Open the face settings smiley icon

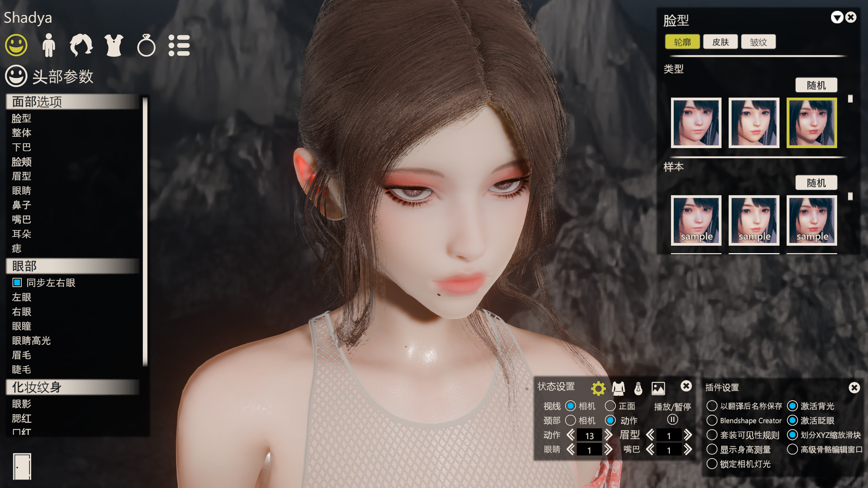(16, 45)
